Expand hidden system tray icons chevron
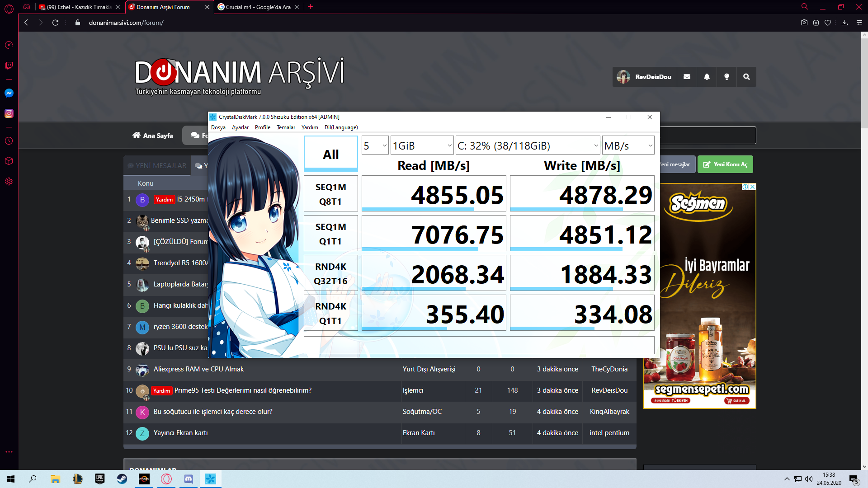868x488 pixels. tap(787, 479)
